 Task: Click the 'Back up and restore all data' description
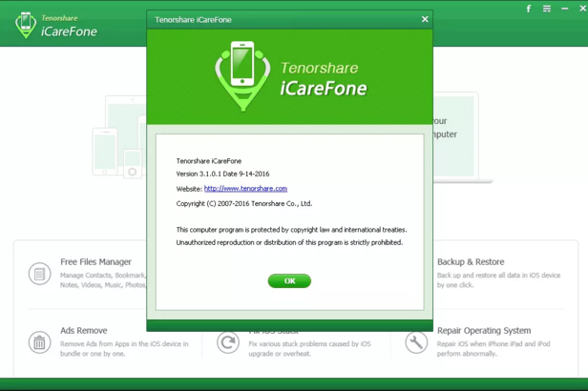(498, 279)
